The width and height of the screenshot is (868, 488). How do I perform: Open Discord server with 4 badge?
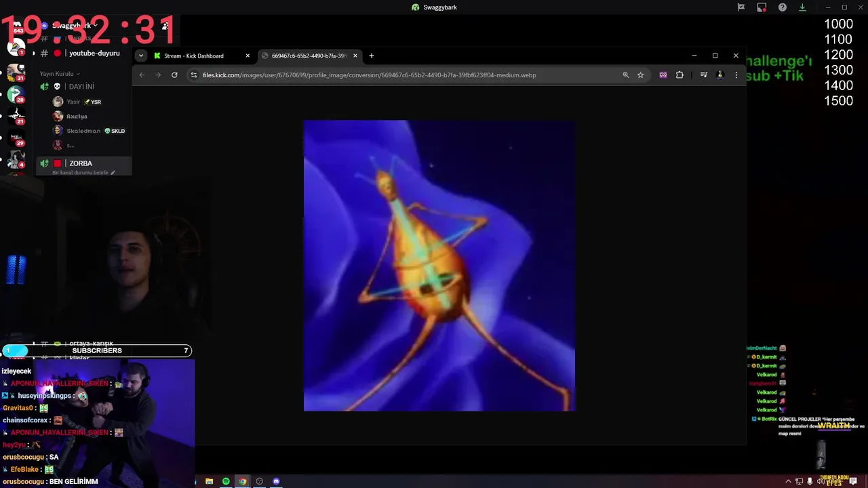16,159
